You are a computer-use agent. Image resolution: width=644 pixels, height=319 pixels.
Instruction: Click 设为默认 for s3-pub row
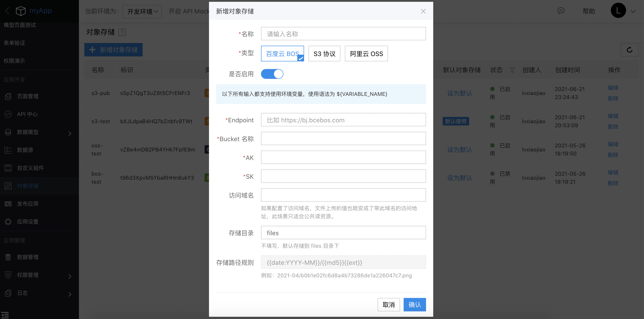[x=459, y=93]
